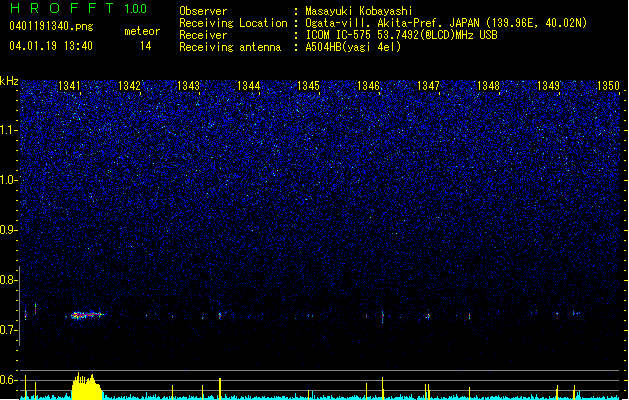Click the observer name Masayuki Kobayashi
Viewport: 629px width, 400px height.
[359, 11]
